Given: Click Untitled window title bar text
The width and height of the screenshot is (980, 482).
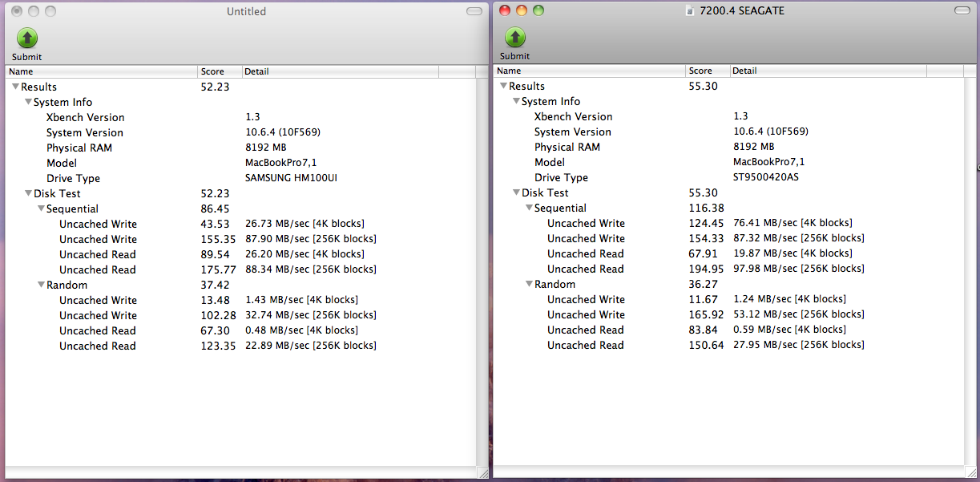Looking at the screenshot, I should [246, 11].
